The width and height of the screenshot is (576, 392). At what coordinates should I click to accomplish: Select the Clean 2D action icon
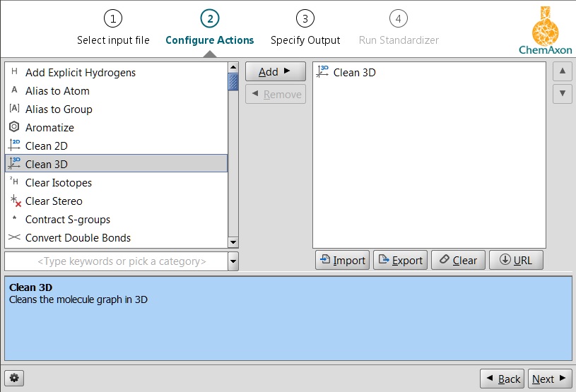(x=14, y=145)
